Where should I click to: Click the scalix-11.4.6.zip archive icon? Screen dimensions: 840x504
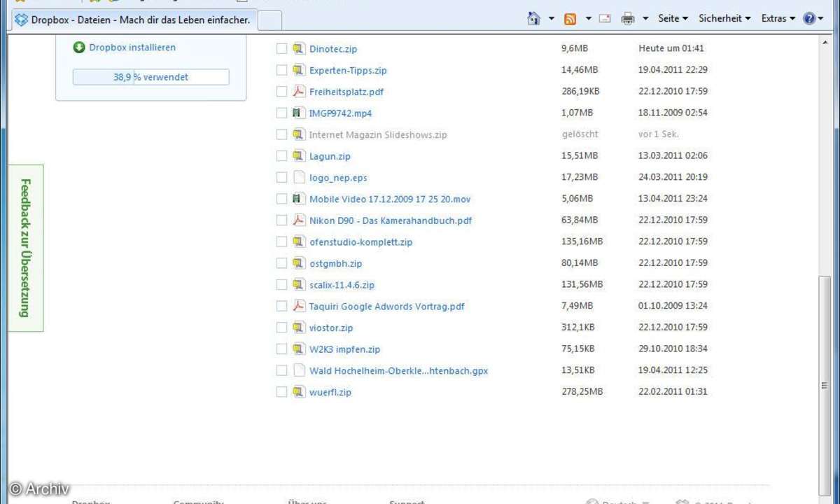(299, 284)
